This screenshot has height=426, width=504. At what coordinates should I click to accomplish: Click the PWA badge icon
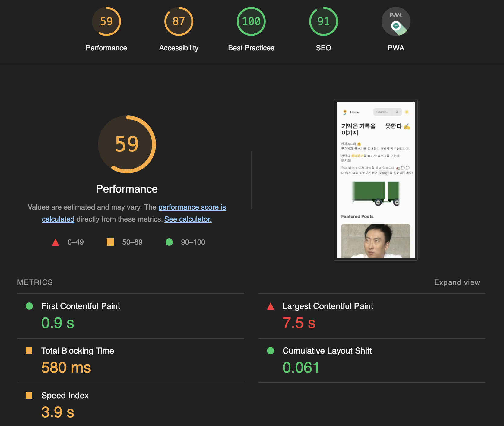396,21
